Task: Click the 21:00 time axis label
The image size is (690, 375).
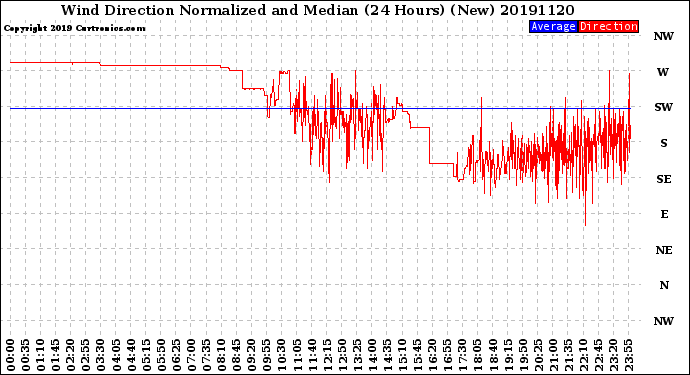Action: (553, 355)
